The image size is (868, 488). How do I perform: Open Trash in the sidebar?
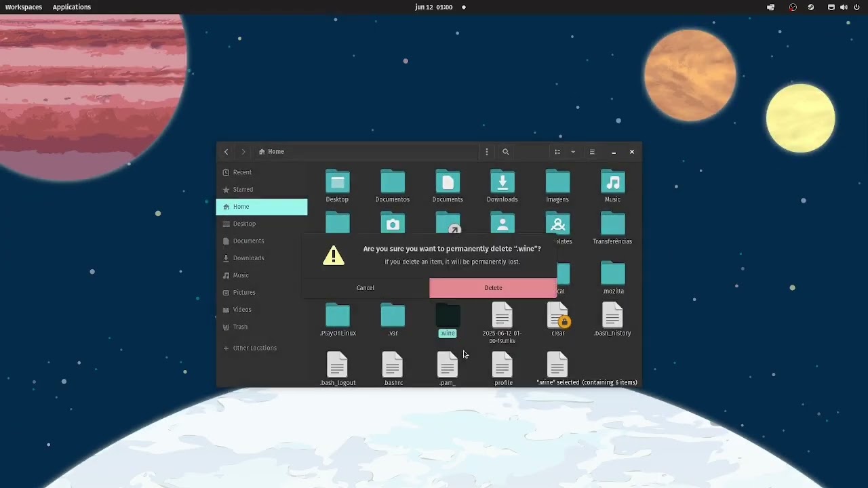point(262,327)
